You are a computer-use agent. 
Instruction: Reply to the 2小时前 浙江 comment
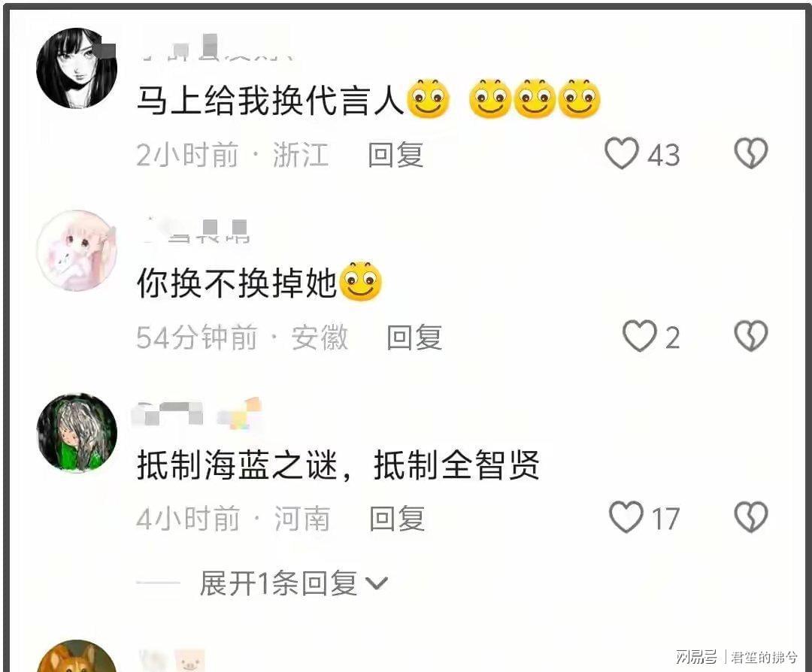click(396, 154)
